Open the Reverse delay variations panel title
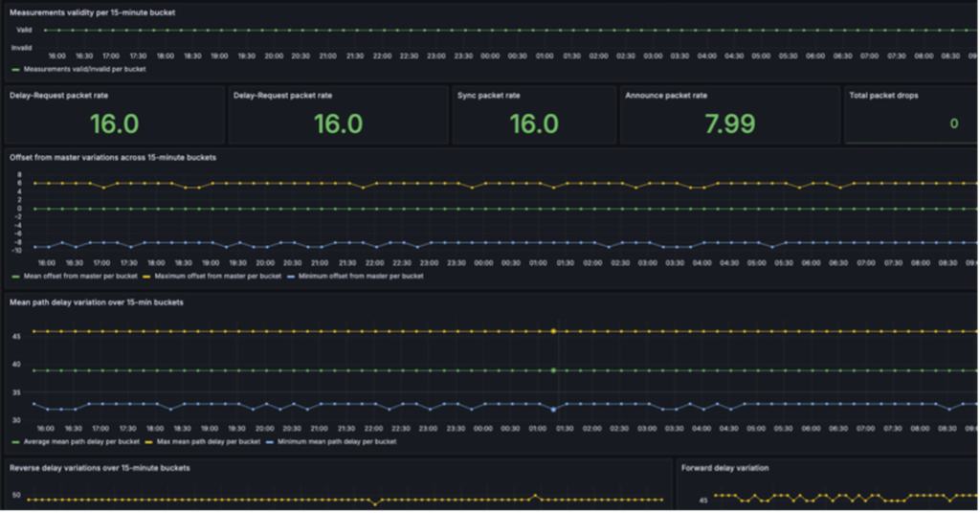980x513 pixels. (100, 468)
